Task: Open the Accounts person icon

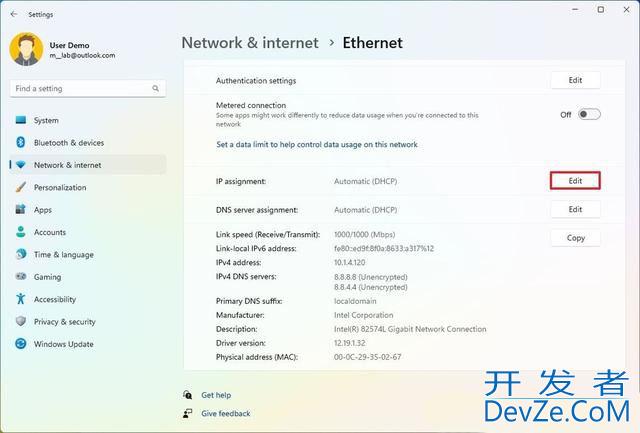Action: click(x=21, y=232)
